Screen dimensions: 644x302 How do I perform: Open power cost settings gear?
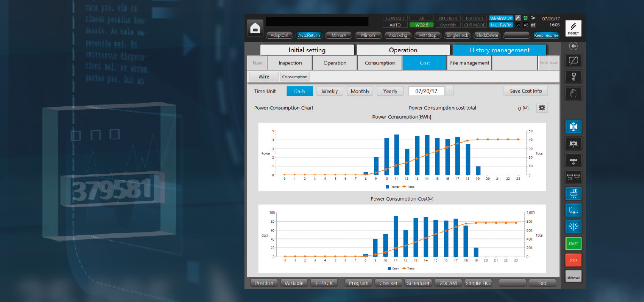coord(542,108)
